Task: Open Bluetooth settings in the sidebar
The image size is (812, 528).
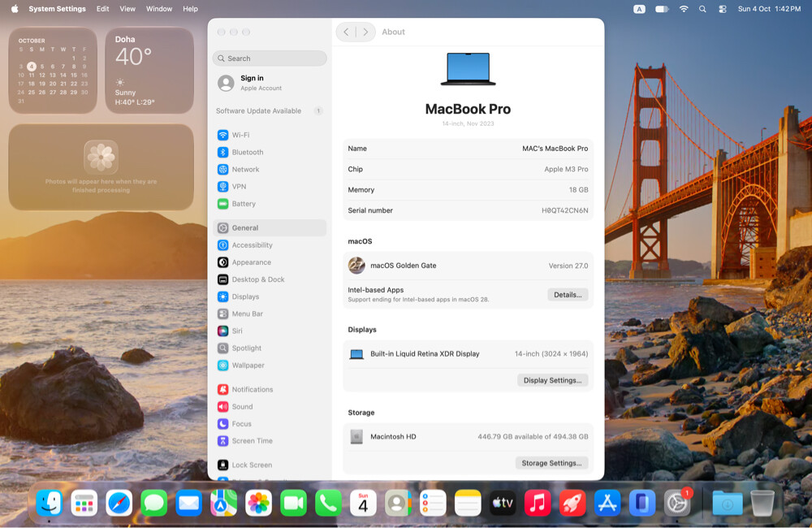Action: (x=270, y=152)
